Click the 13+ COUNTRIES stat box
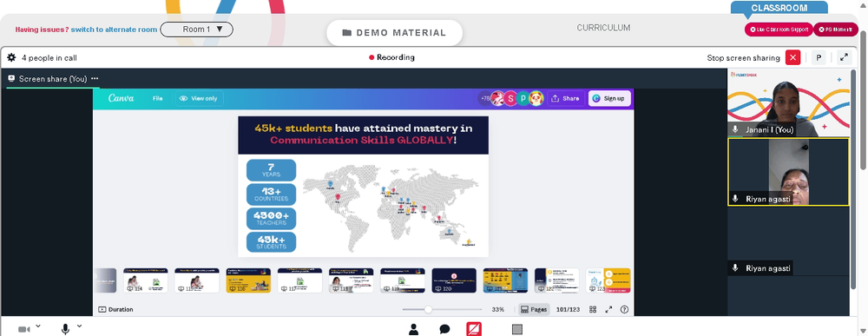This screenshot has height=336, width=868. pyautogui.click(x=271, y=194)
